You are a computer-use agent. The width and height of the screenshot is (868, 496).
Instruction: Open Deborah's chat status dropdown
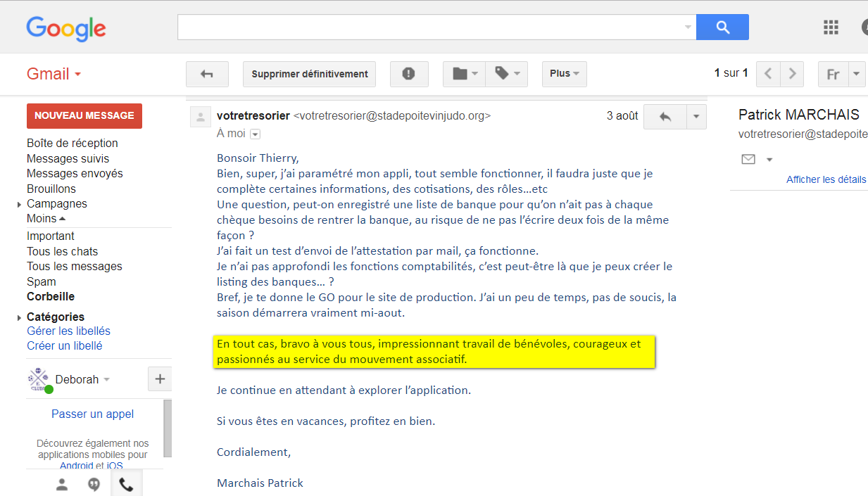pos(107,380)
